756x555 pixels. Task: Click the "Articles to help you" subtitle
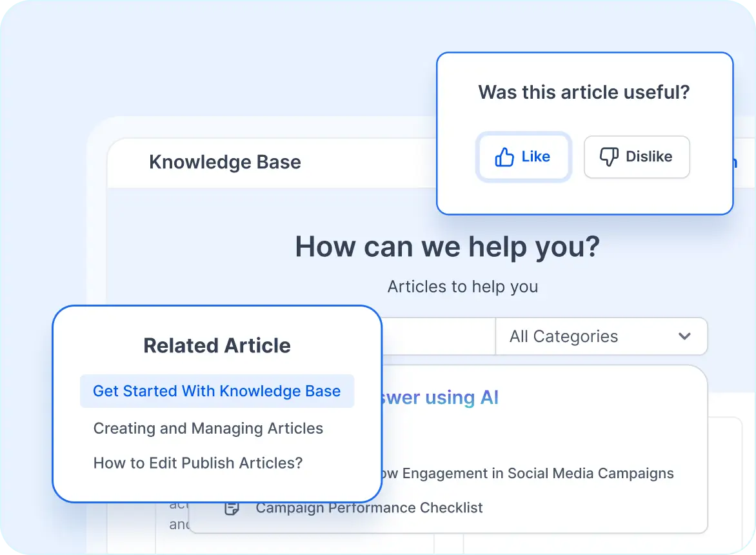pos(463,287)
